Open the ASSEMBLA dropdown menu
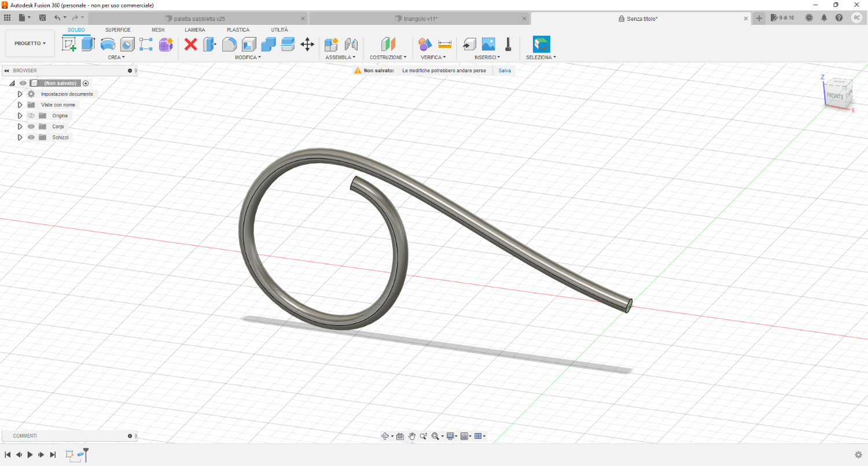This screenshot has height=466, width=868. click(x=340, y=57)
